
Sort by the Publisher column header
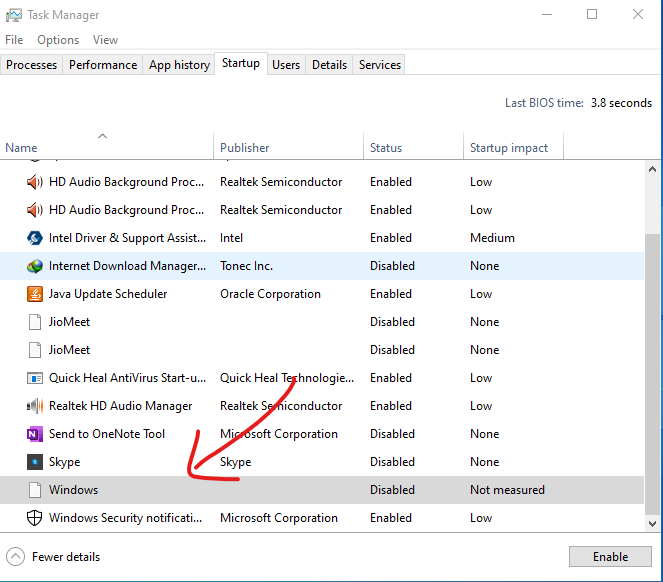pos(288,146)
